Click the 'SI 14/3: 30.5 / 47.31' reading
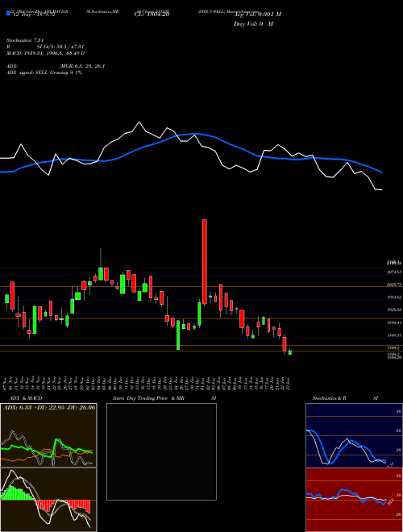Viewport: 403px width, 532px height. [x=60, y=47]
